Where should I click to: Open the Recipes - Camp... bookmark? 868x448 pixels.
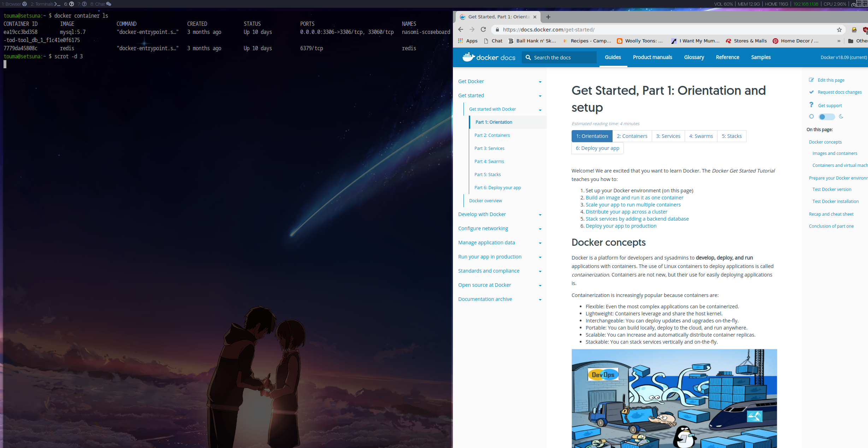click(x=587, y=41)
